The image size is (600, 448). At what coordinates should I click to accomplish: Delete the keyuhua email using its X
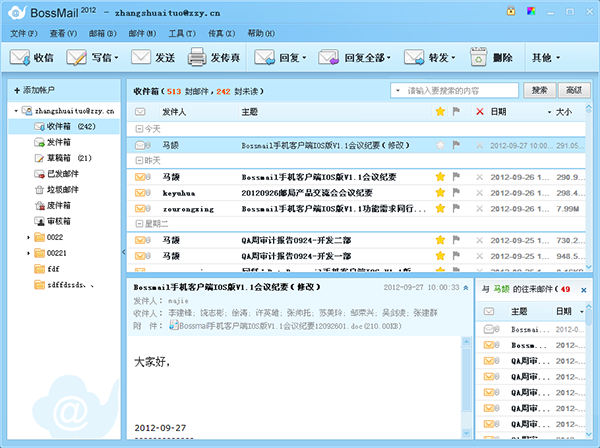pyautogui.click(x=479, y=193)
